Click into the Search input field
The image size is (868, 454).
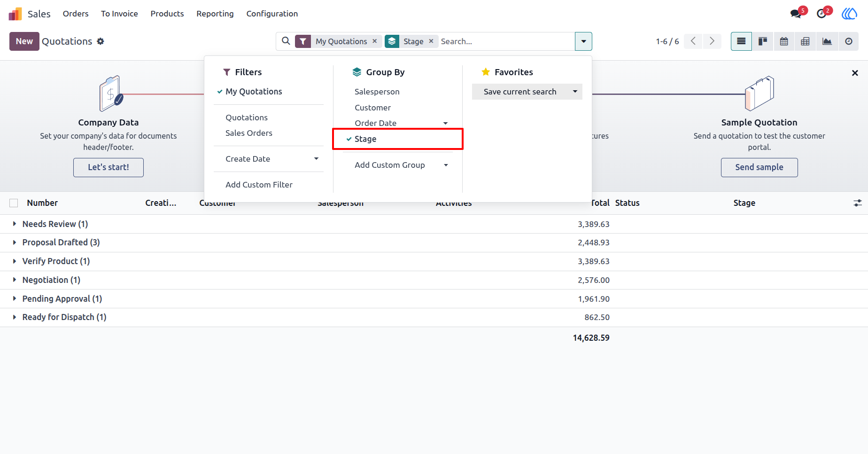(506, 41)
